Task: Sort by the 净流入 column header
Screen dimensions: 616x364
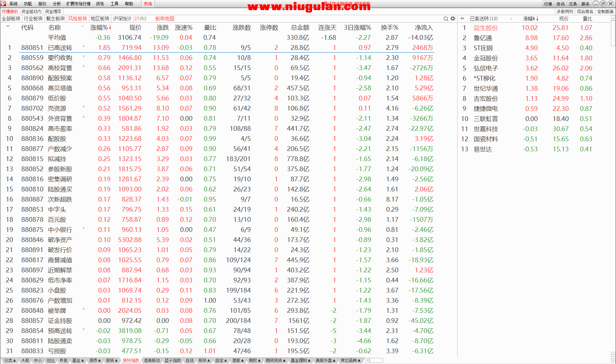Action: [424, 28]
